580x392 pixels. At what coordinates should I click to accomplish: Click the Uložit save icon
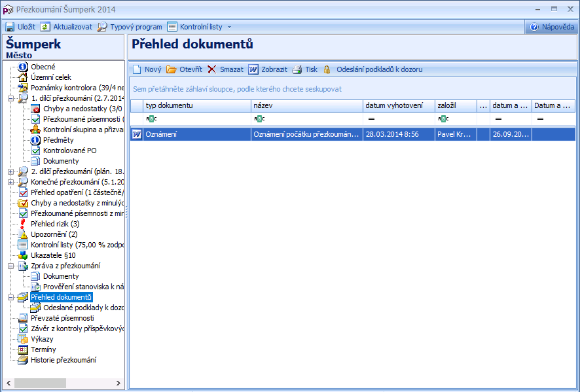(x=10, y=27)
